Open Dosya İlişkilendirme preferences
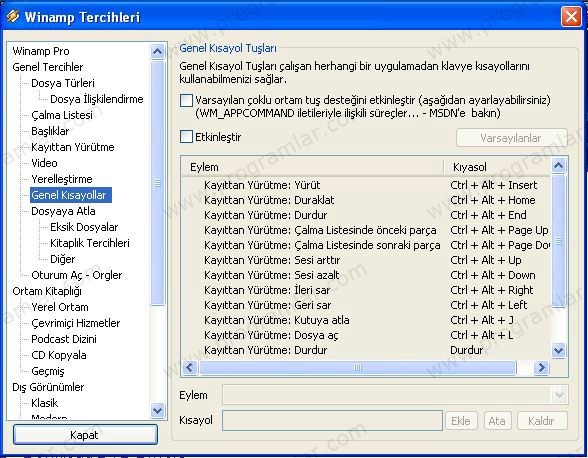Viewport: 588px width, 458px height. pos(97,99)
